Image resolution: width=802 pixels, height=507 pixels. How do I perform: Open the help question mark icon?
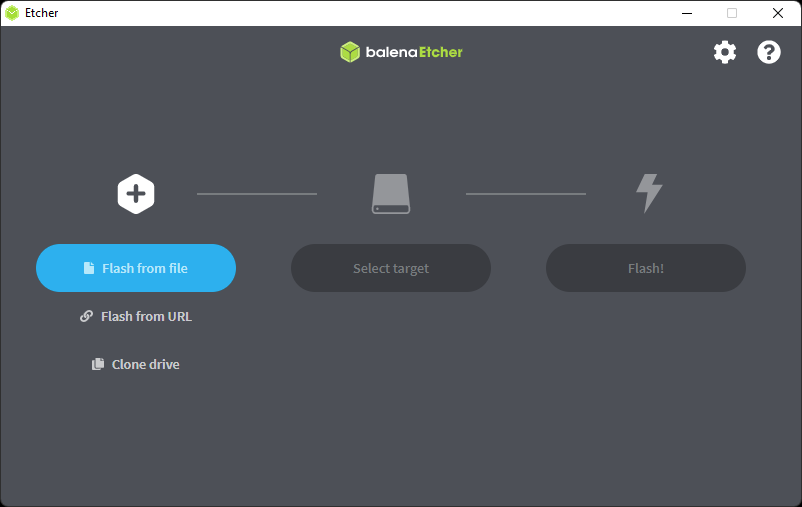click(768, 52)
